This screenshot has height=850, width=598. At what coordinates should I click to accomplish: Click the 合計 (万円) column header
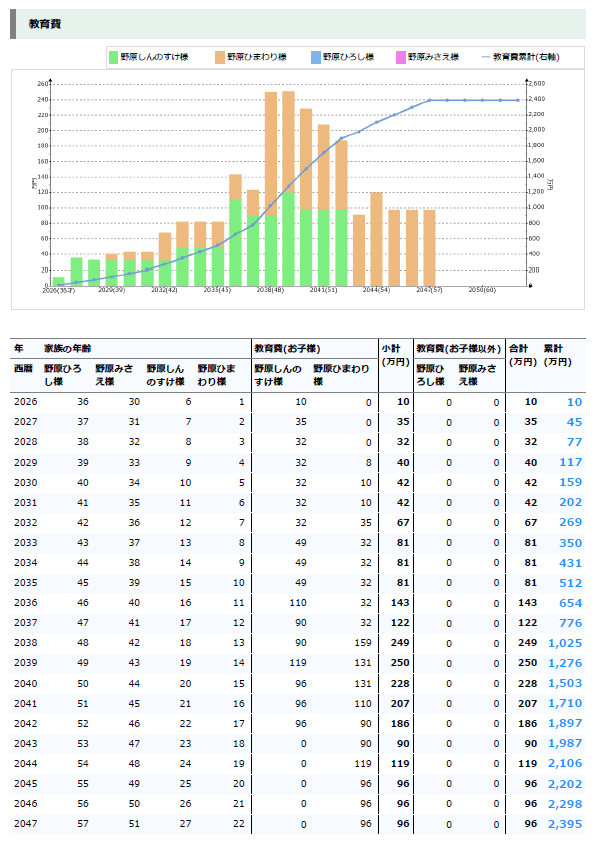(x=523, y=355)
